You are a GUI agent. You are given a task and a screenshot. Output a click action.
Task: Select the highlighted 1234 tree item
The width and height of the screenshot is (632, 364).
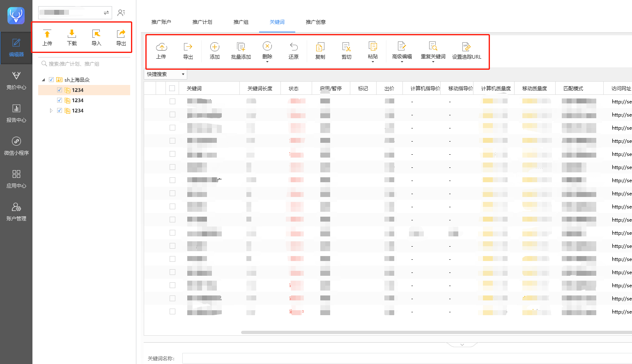[x=84, y=90]
